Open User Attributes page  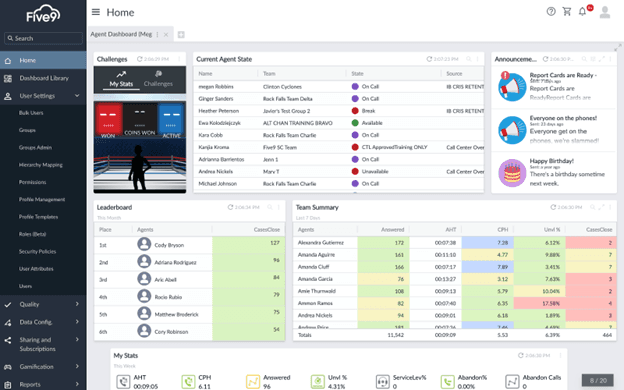pos(36,269)
